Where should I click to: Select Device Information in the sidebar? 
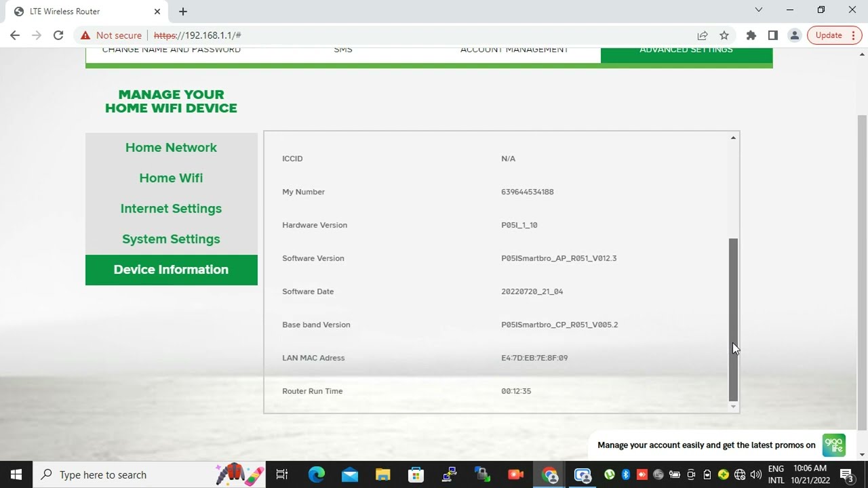(x=172, y=270)
